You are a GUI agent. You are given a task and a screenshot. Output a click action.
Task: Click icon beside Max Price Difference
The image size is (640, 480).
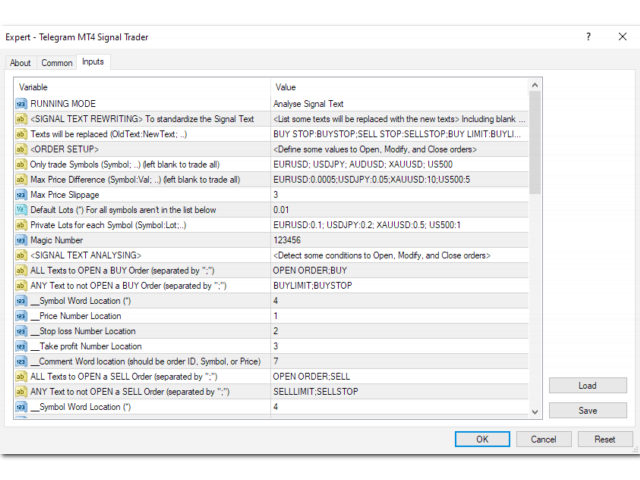21,180
